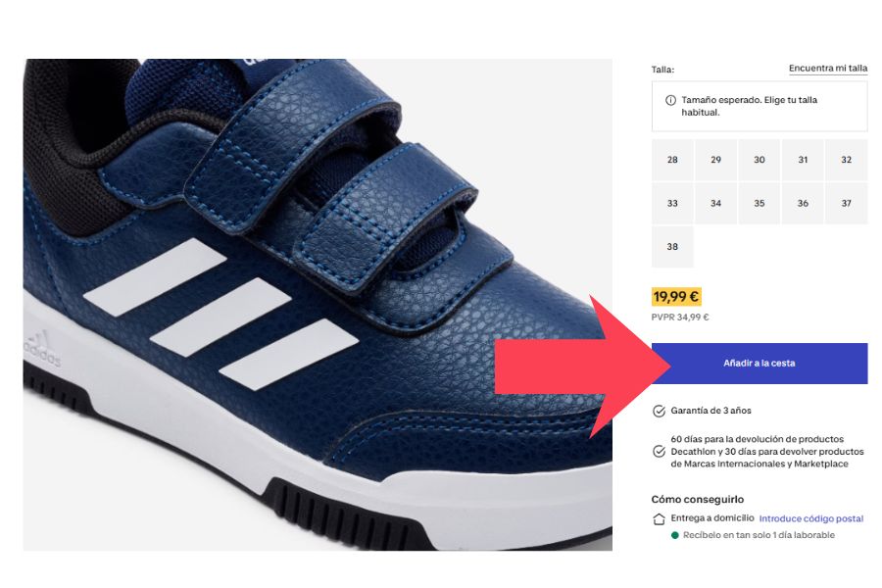Select size 34
Viewport: 882px width, 588px height.
tap(715, 203)
